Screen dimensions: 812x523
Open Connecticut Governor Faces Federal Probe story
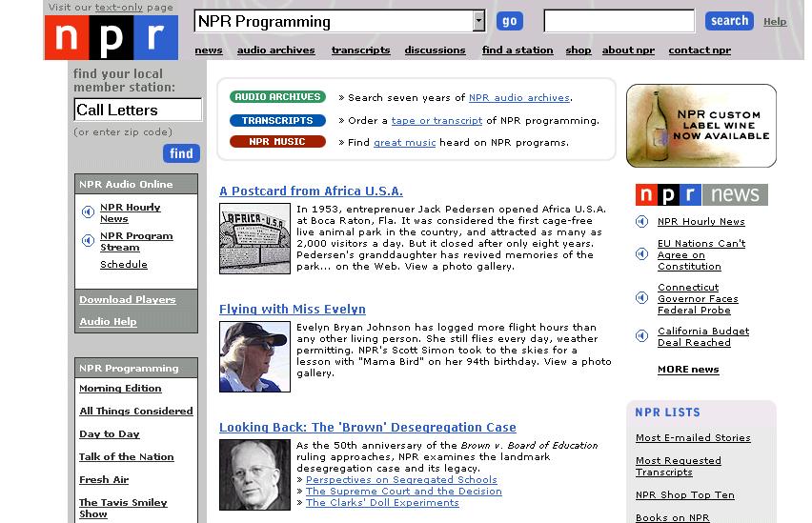tap(698, 299)
